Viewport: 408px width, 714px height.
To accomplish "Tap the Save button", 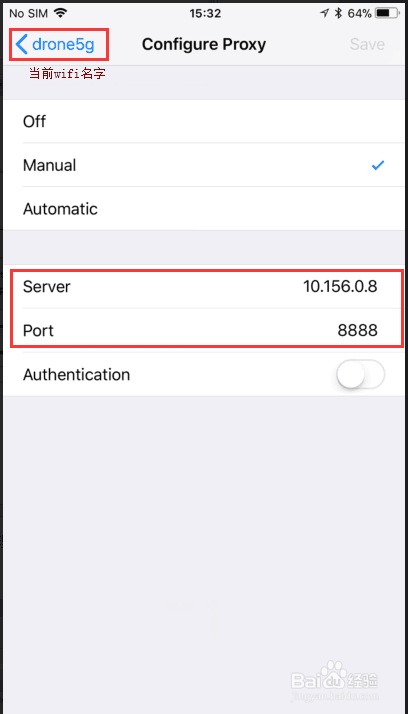I will pos(367,44).
